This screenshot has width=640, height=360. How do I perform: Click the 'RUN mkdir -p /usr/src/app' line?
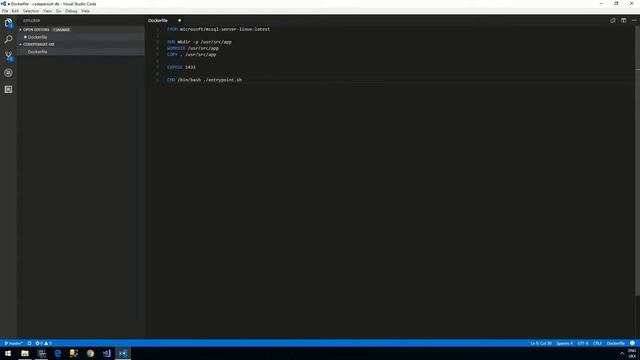[x=199, y=42]
